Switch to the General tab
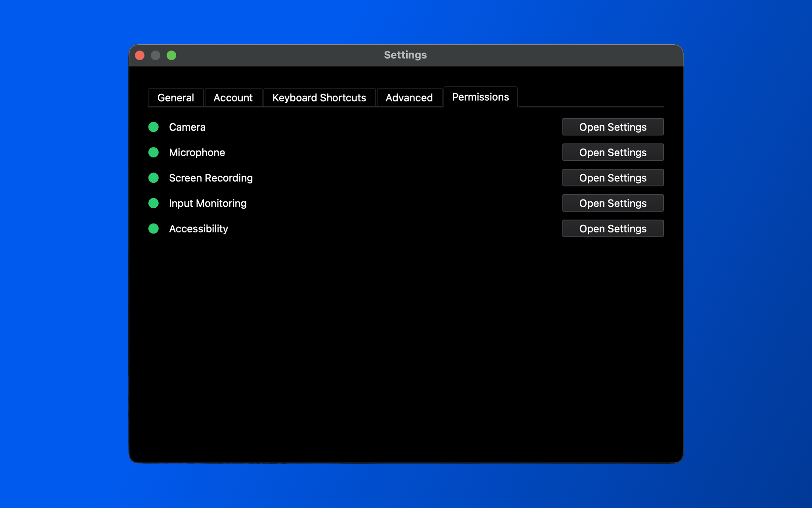The width and height of the screenshot is (812, 508). pyautogui.click(x=176, y=97)
